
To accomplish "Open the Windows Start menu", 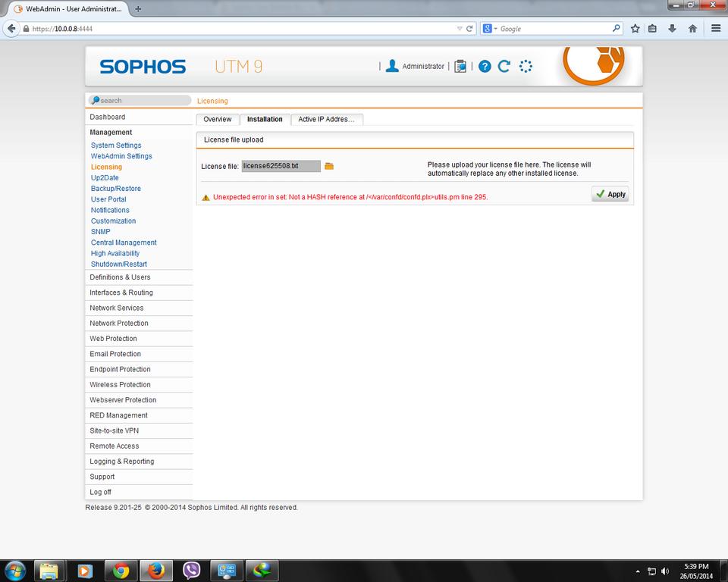I will 15,571.
